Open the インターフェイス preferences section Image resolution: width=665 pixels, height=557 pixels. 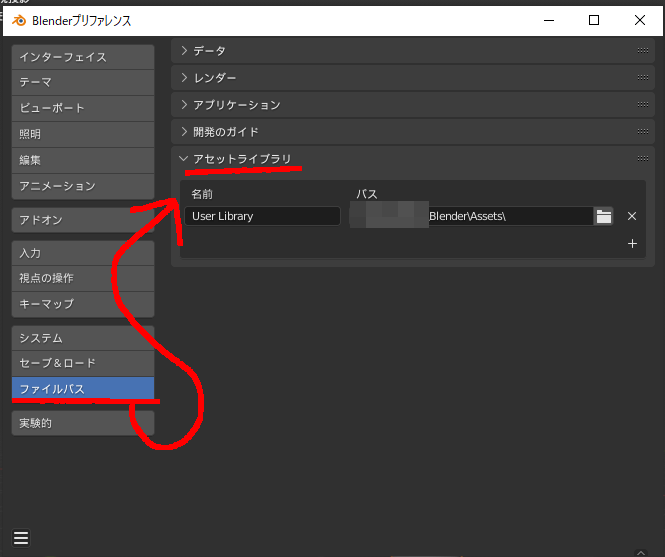pos(83,57)
